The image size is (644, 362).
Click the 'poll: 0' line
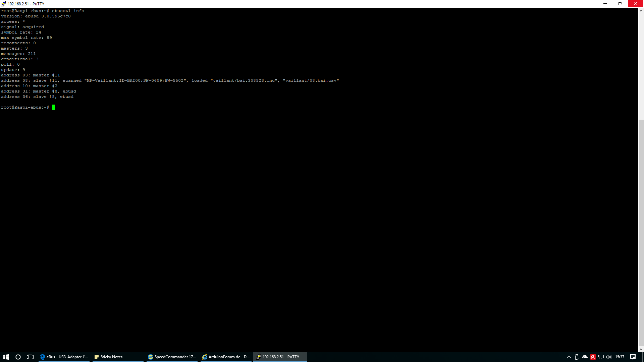point(10,64)
